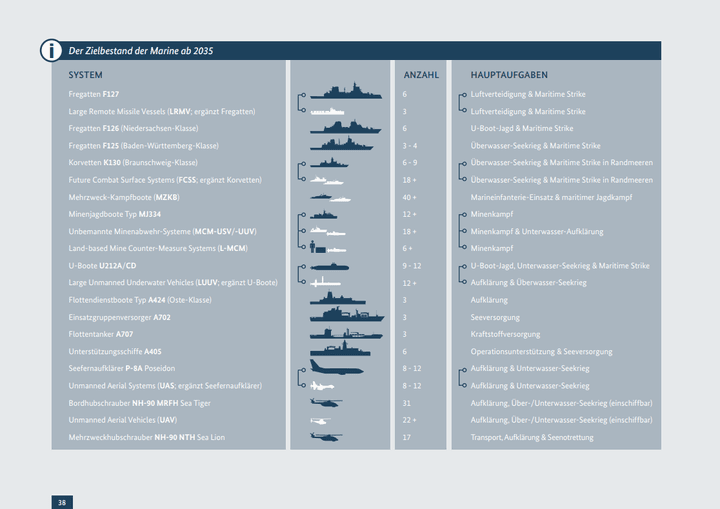Click the K130 corvette silhouette
Viewport: 720px width, 509px height.
[329, 162]
